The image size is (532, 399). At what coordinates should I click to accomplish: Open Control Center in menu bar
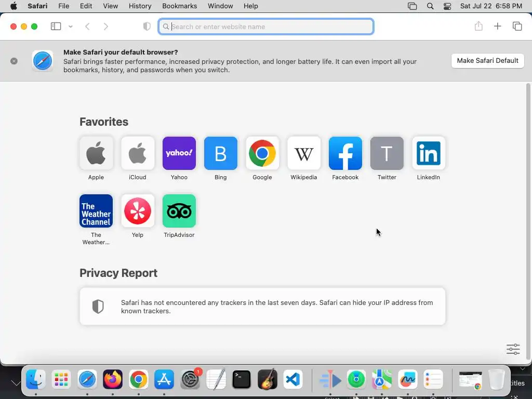tap(447, 6)
